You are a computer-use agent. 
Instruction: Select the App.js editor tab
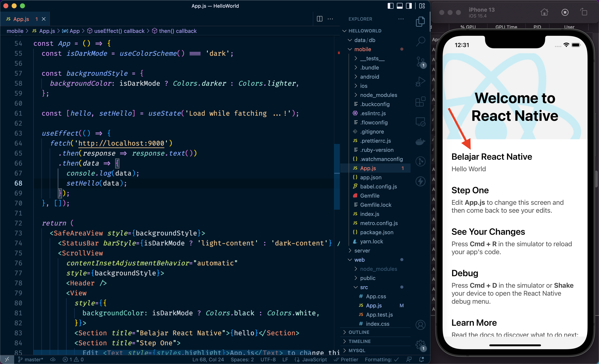point(21,19)
